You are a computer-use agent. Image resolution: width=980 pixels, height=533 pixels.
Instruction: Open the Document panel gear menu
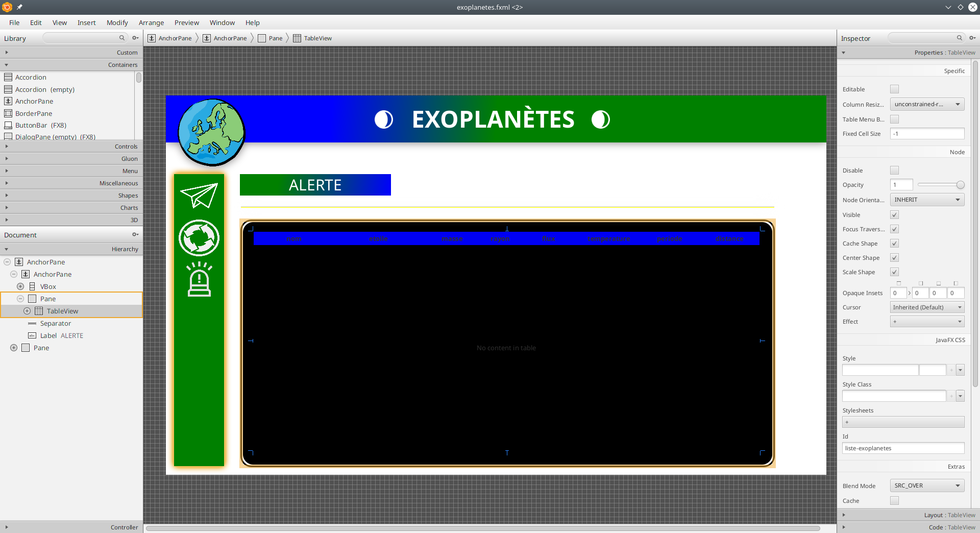(135, 235)
